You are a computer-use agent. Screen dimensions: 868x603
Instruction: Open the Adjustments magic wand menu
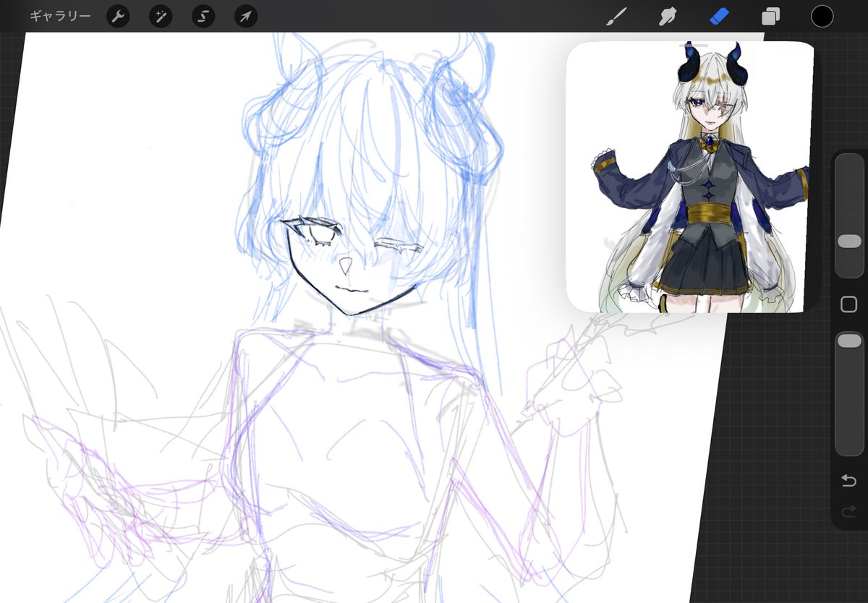coord(161,17)
